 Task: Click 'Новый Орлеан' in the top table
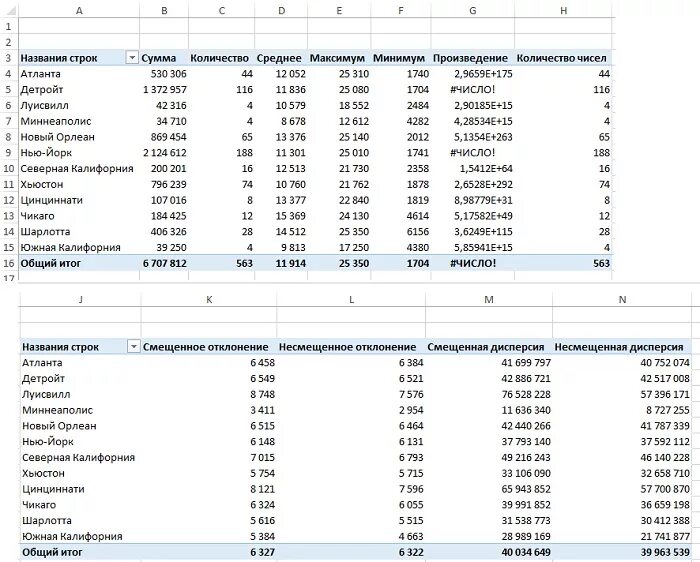coord(57,137)
